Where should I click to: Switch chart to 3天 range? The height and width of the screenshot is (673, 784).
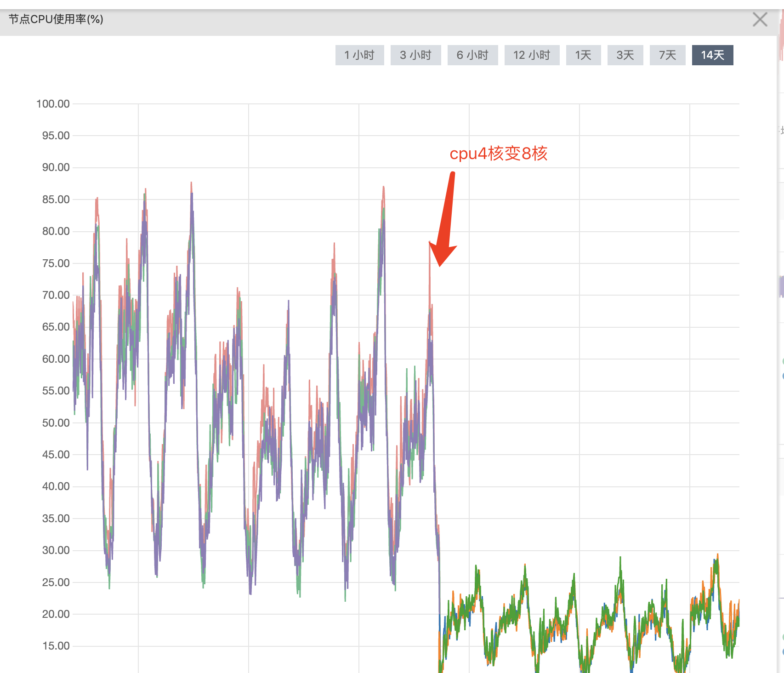coord(625,55)
